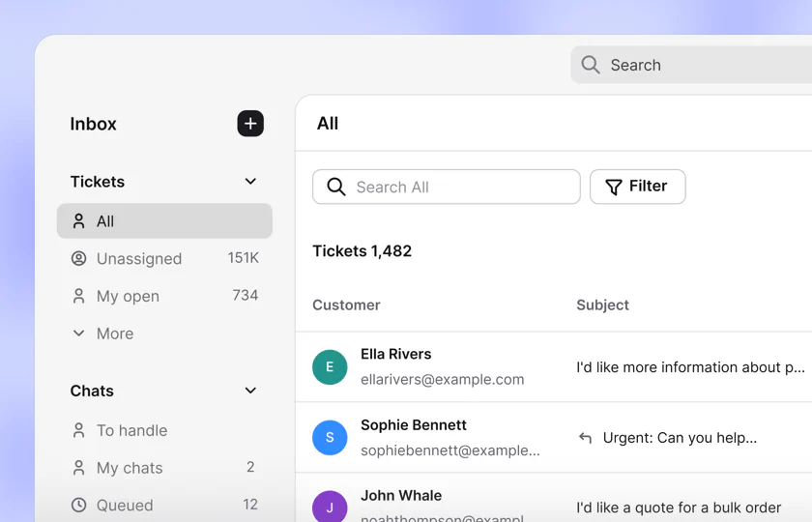Screen dimensions: 812x522
Task: Collapse the Chats section chevron
Action: coord(250,391)
